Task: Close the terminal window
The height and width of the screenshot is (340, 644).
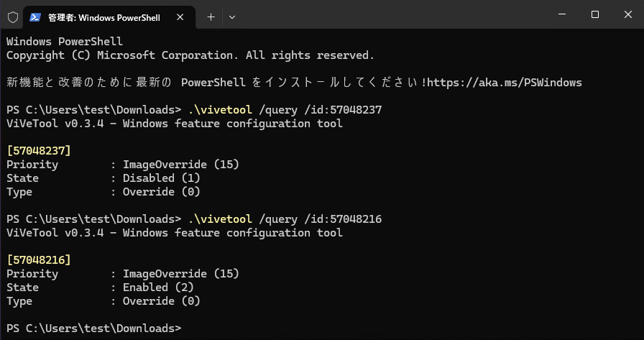Action: coord(627,15)
